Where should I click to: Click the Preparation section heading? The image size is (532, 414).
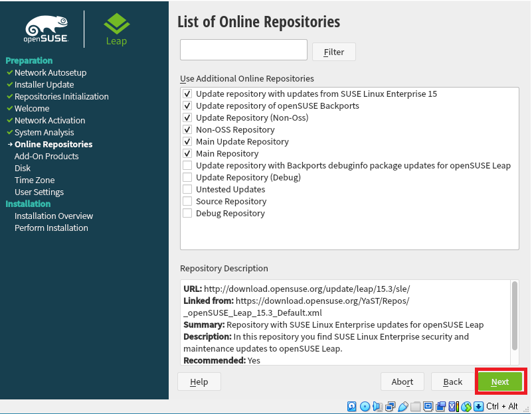29,60
